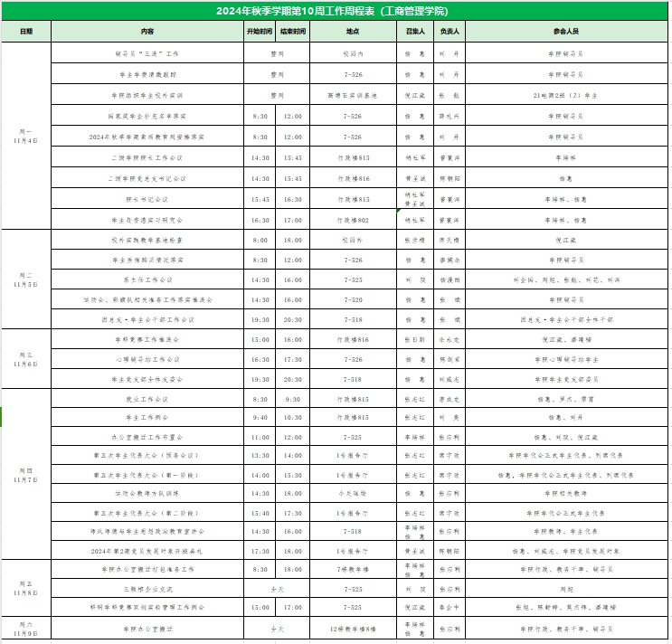This screenshot has height=644, width=672.
Task: Select the 周二 11月5日 date cell
Action: pos(26,279)
